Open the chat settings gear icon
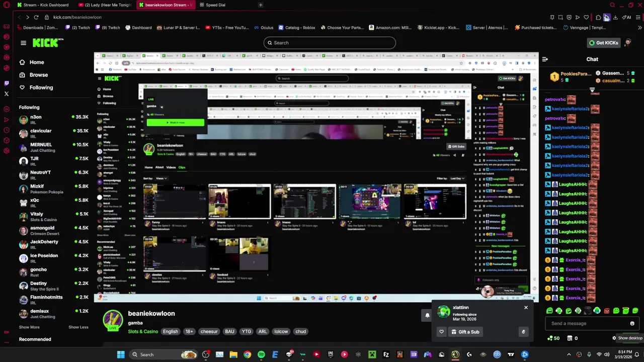Image resolution: width=644 pixels, height=362 pixels. click(614, 338)
